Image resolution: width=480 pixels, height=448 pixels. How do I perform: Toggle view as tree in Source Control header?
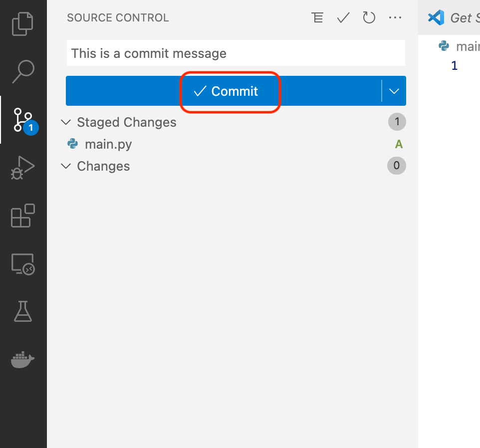coord(317,17)
